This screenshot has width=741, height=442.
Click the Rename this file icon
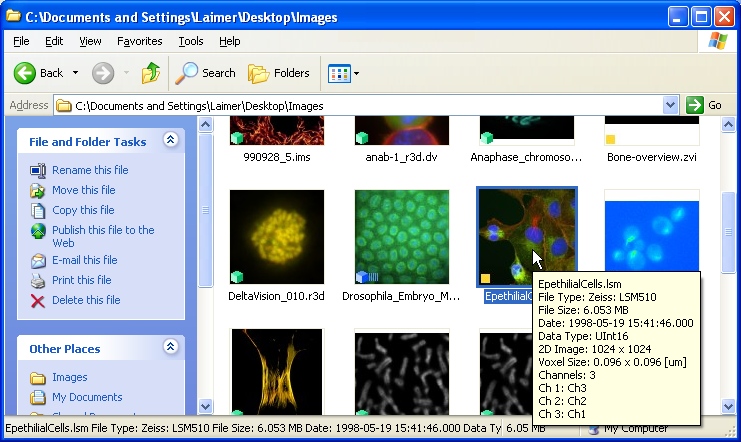(x=38, y=170)
